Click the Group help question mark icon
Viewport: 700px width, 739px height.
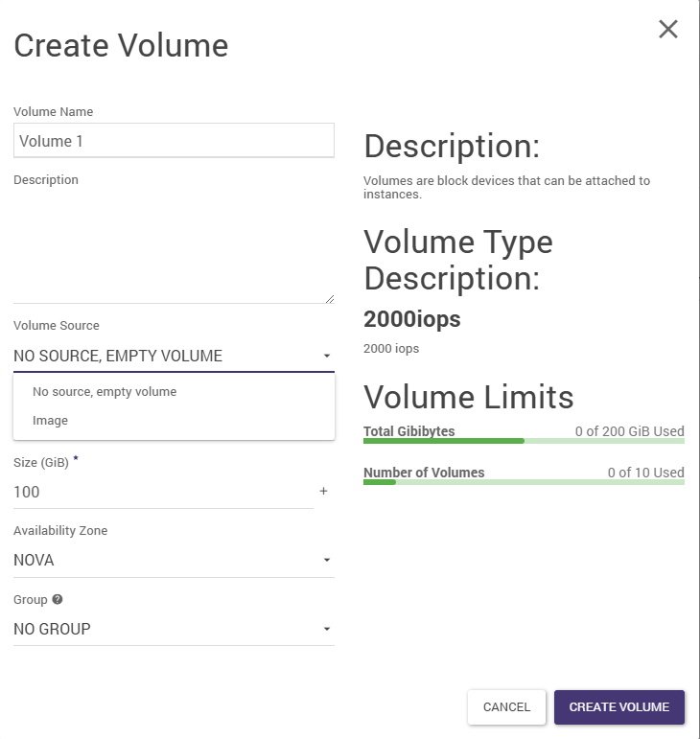(58, 600)
